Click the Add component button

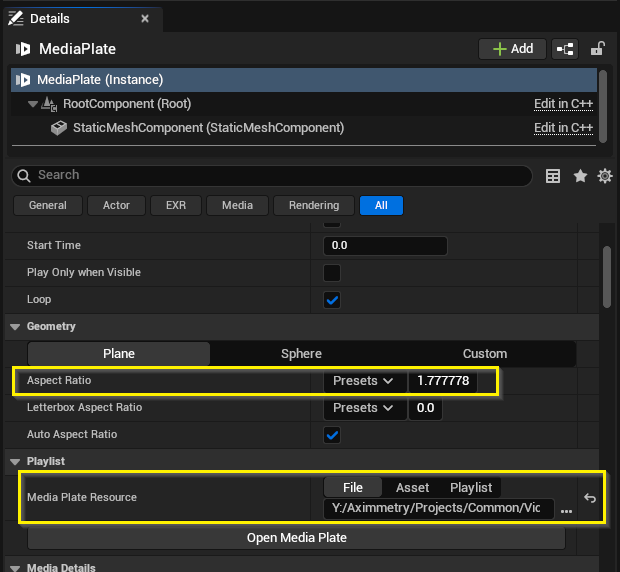click(512, 49)
